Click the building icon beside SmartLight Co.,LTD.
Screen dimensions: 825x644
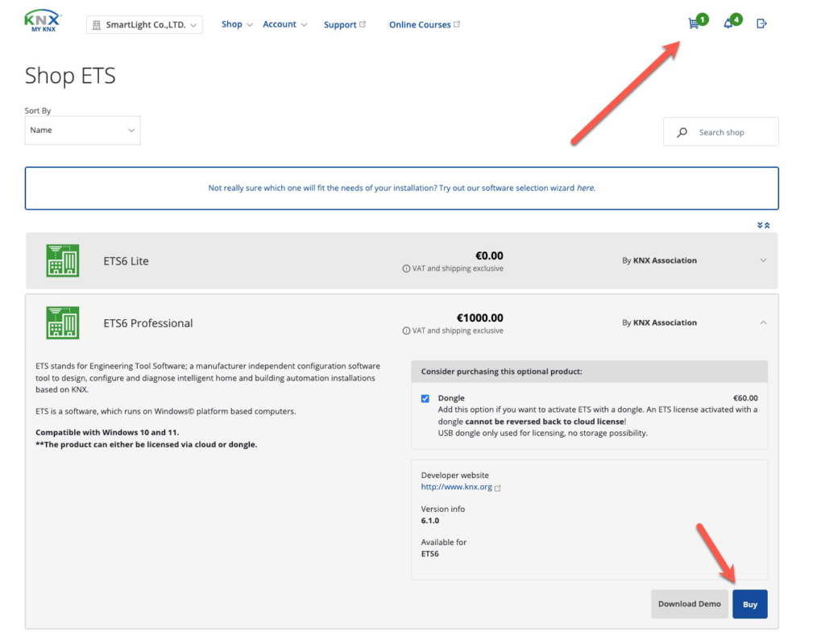[x=97, y=25]
